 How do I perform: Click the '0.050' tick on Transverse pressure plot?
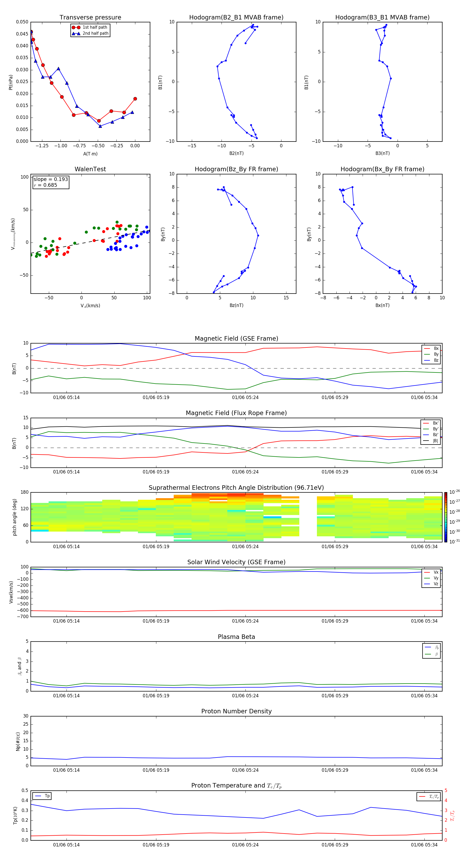point(22,22)
